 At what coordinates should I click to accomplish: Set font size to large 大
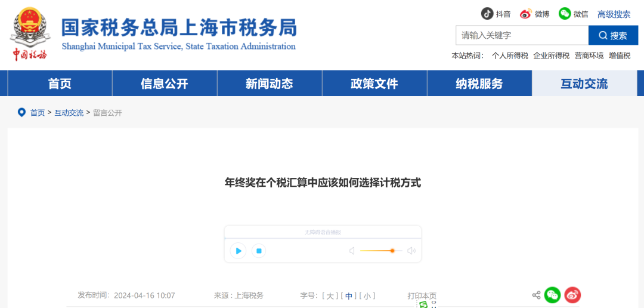tap(330, 295)
